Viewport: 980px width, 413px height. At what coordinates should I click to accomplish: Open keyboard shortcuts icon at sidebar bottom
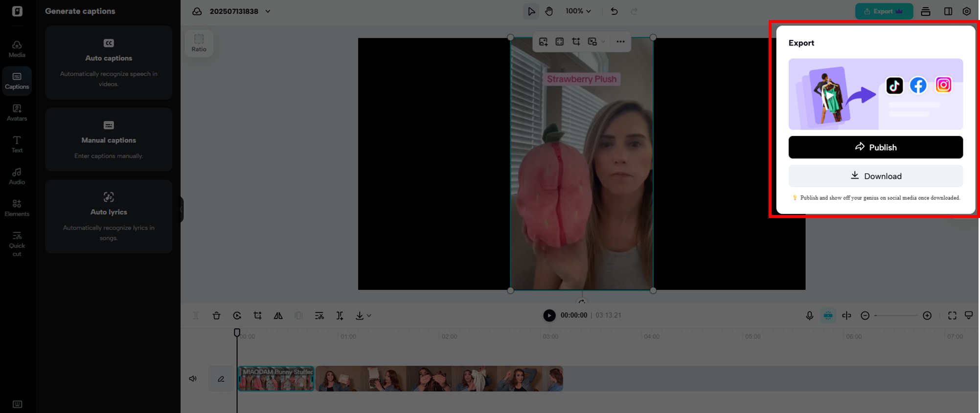pyautogui.click(x=17, y=404)
